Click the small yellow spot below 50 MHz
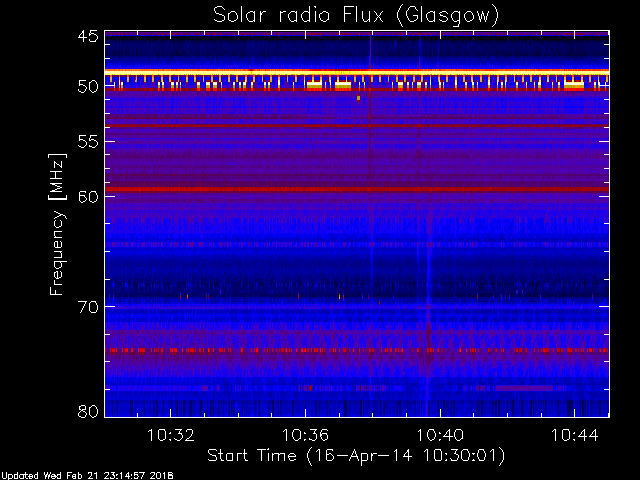This screenshot has height=480, width=640. 358,98
